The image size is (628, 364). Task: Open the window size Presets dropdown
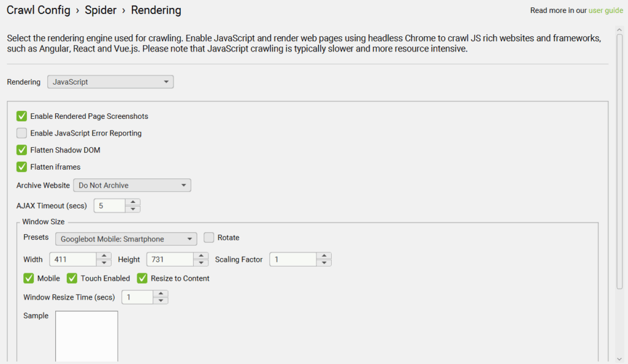click(126, 239)
